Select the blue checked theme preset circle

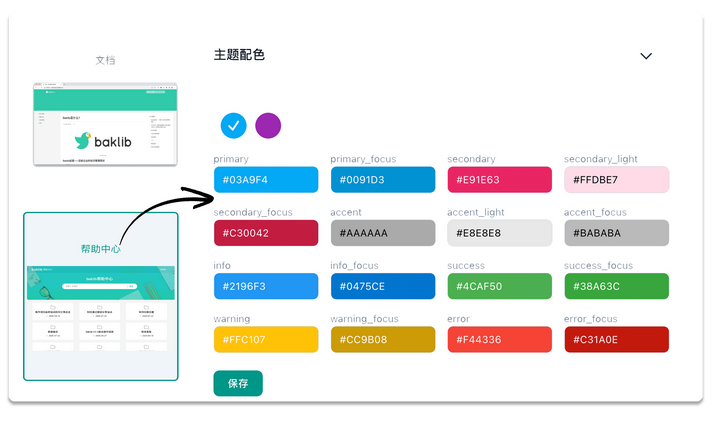(x=233, y=125)
